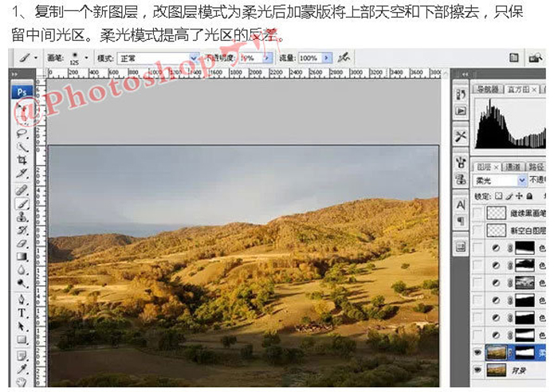Screen dimensions: 558x392
Task: Toggle visibility of the 背景 layer
Action: point(477,369)
